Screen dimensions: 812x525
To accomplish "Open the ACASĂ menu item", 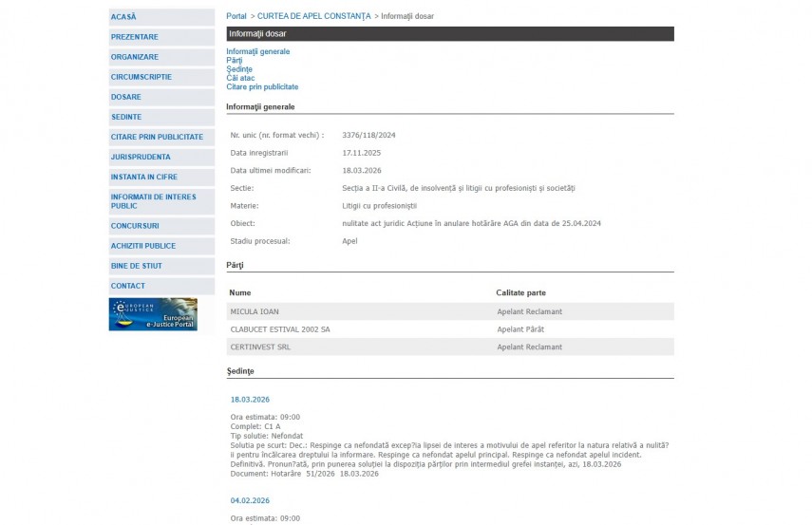I will click(123, 17).
